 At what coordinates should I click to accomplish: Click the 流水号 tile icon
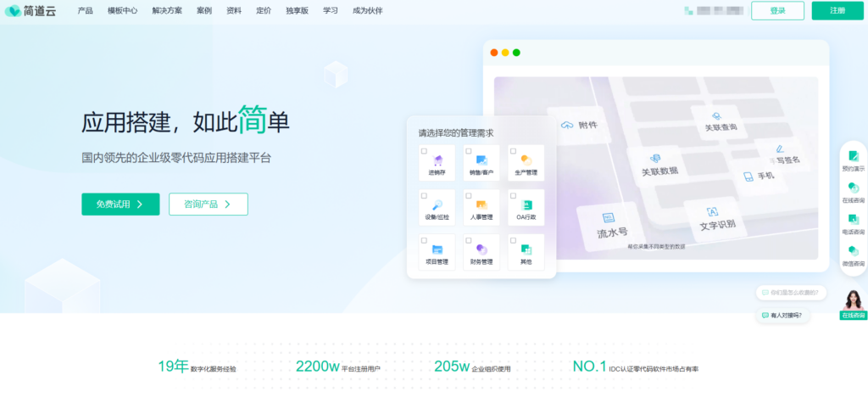[x=609, y=218]
